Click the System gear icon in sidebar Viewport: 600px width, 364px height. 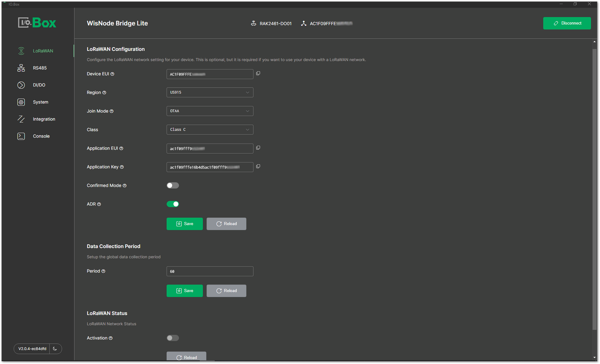[x=21, y=102]
